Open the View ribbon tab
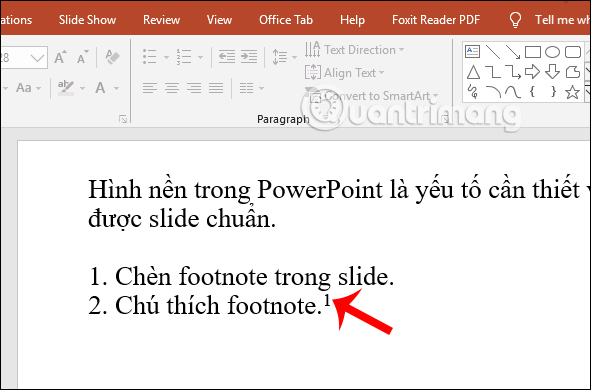 click(x=219, y=20)
